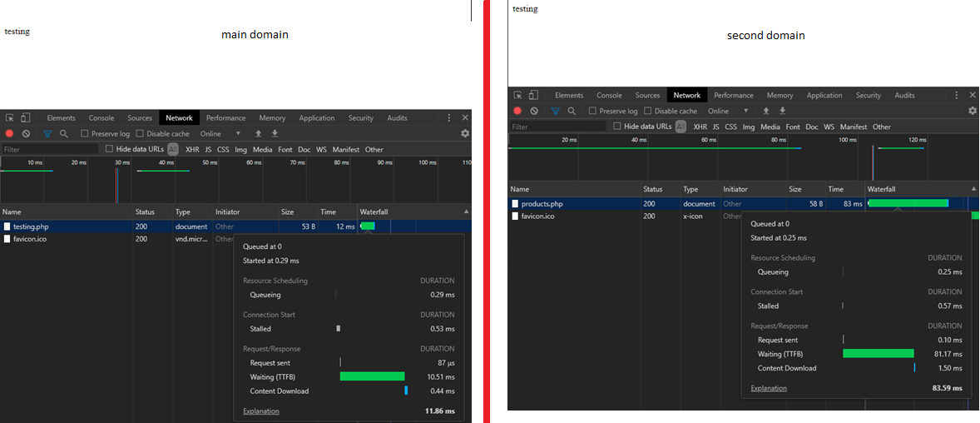The width and height of the screenshot is (980, 423).
Task: Switch to the Performance tab in main domain DevTools
Action: coord(226,117)
